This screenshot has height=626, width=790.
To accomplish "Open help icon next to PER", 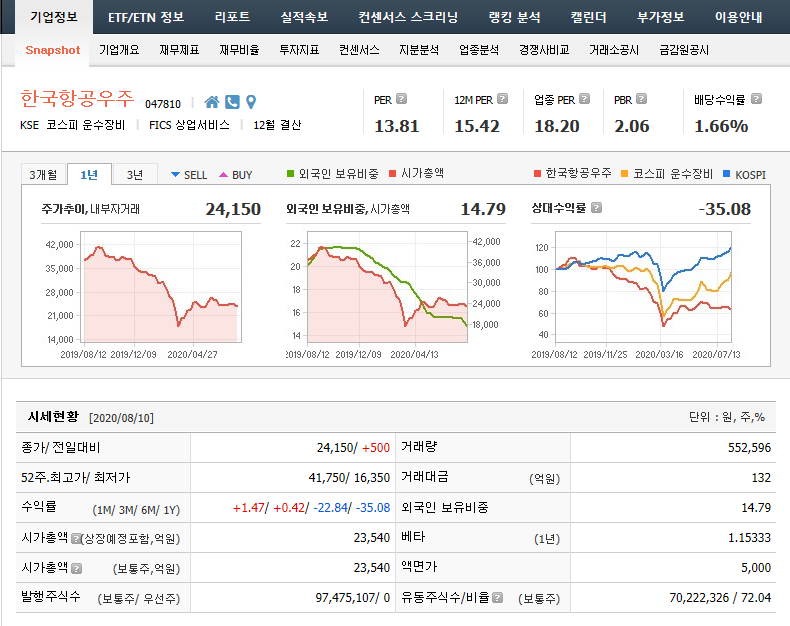I will 402,99.
